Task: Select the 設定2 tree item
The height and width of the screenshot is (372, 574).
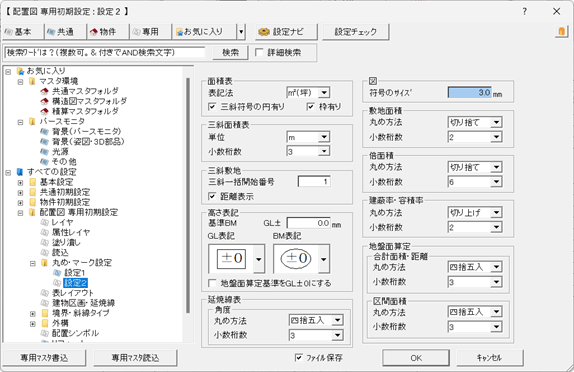Action: [75, 283]
